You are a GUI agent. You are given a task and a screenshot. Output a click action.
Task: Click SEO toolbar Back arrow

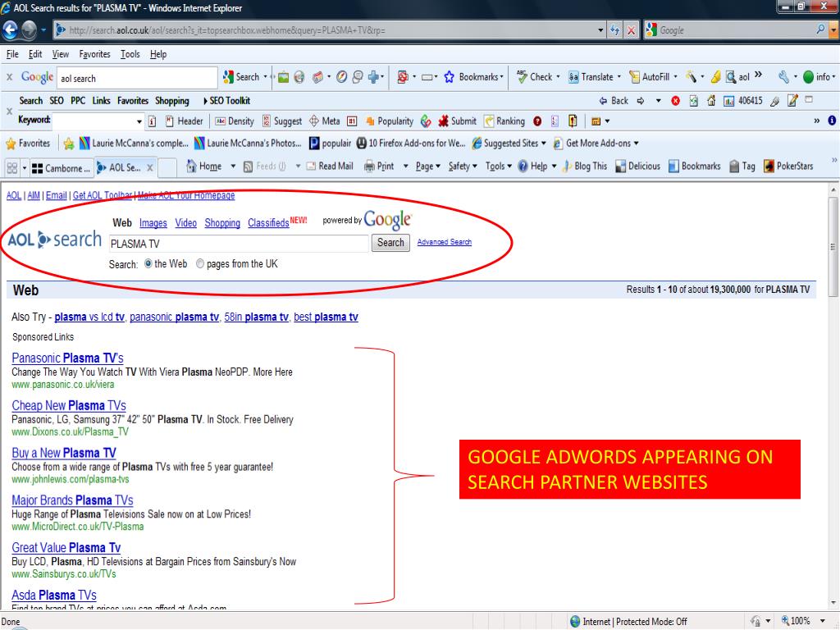click(603, 101)
